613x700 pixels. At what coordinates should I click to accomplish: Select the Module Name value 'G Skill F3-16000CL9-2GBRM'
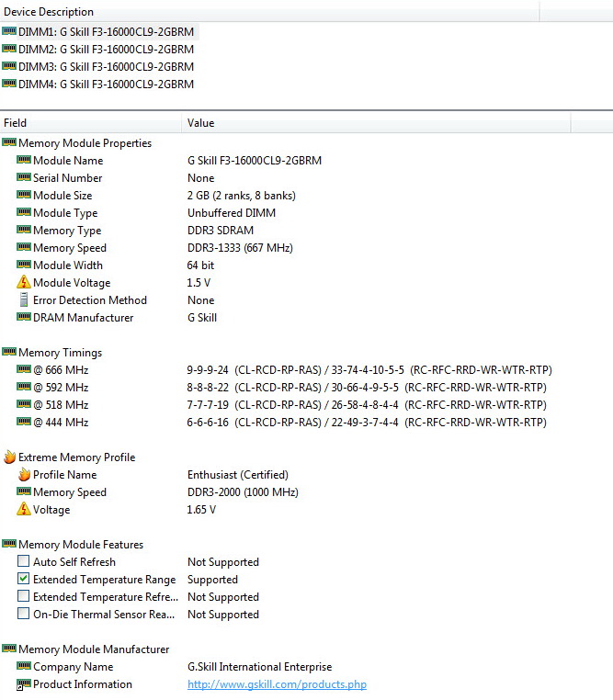tap(255, 161)
